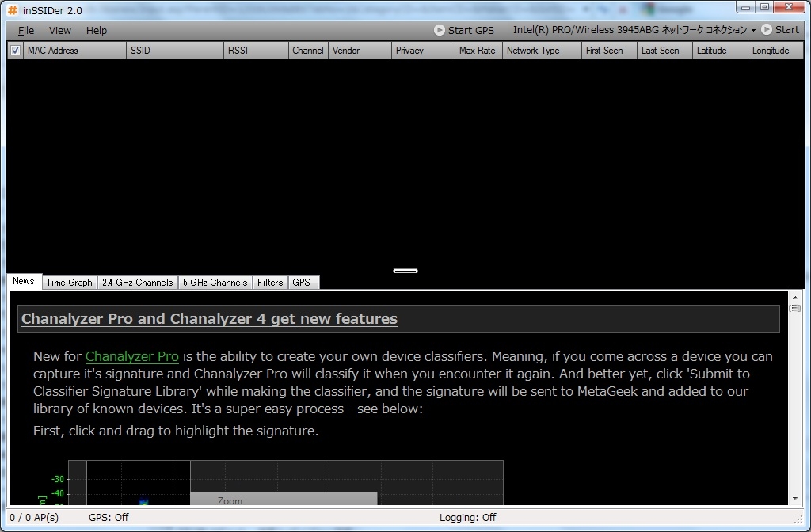Click the Start GPS label

click(471, 31)
